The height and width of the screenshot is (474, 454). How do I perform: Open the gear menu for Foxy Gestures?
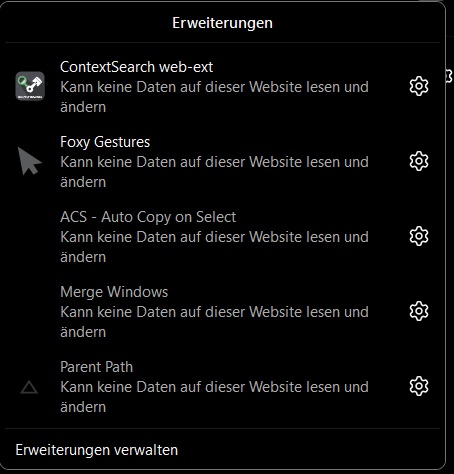pyautogui.click(x=419, y=161)
